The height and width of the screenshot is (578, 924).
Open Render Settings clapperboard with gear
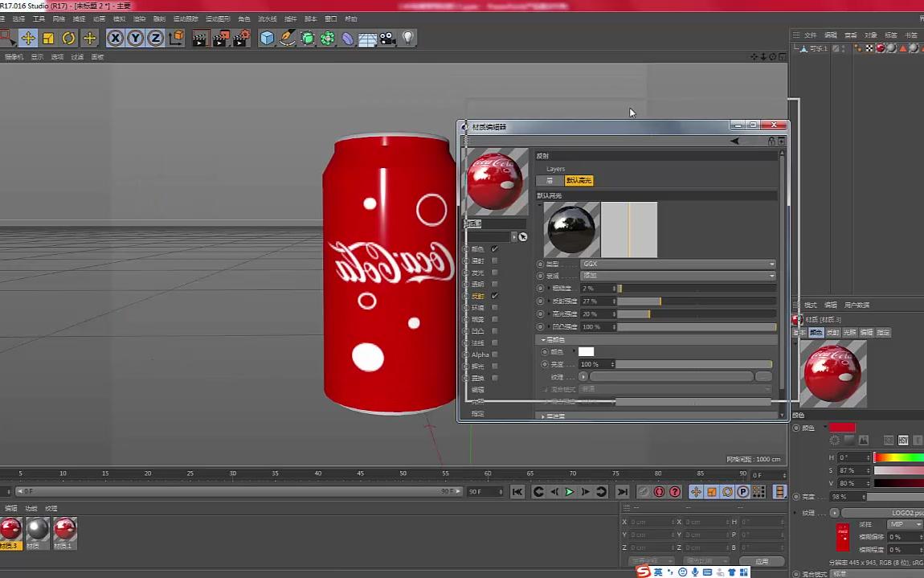click(242, 39)
